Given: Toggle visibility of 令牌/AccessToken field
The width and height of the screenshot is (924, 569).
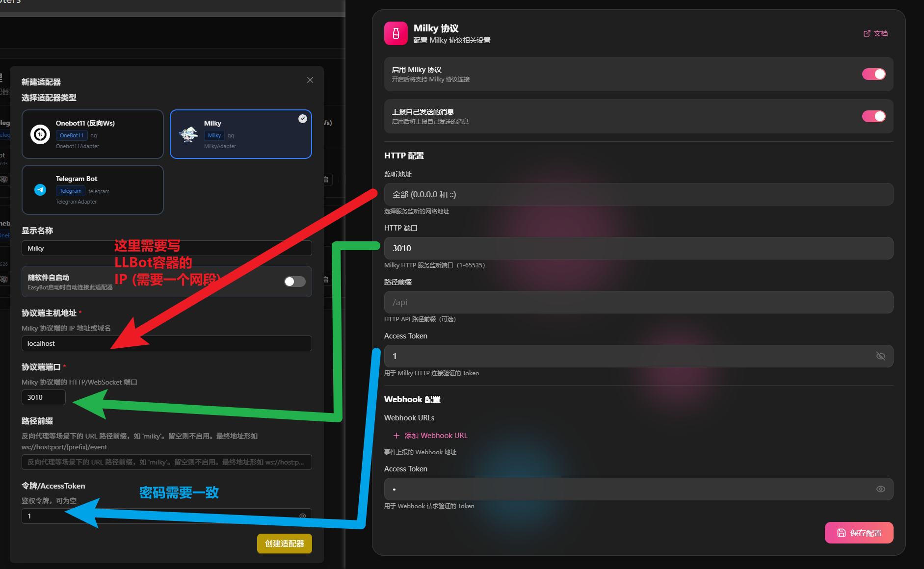Looking at the screenshot, I should [x=303, y=516].
